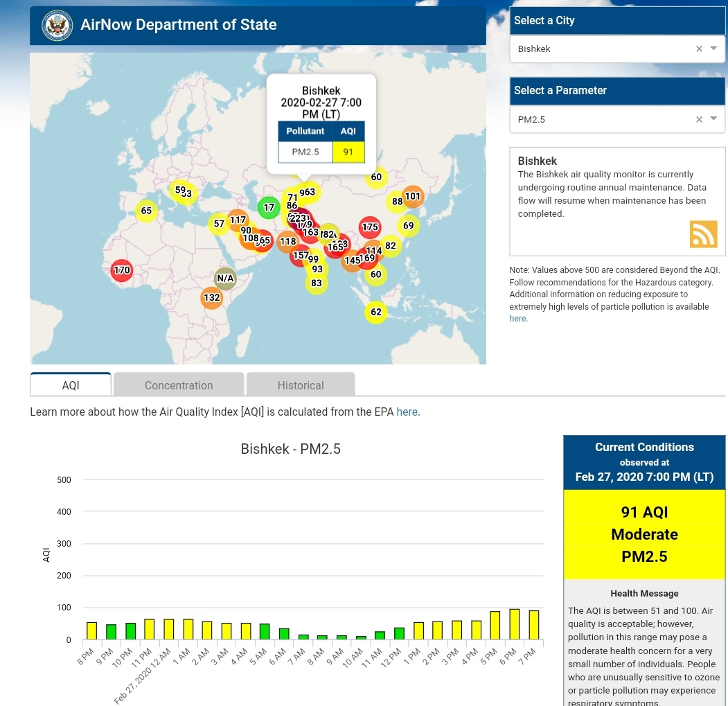Click the red map marker showing 175
The width and height of the screenshot is (728, 706).
pos(370,227)
